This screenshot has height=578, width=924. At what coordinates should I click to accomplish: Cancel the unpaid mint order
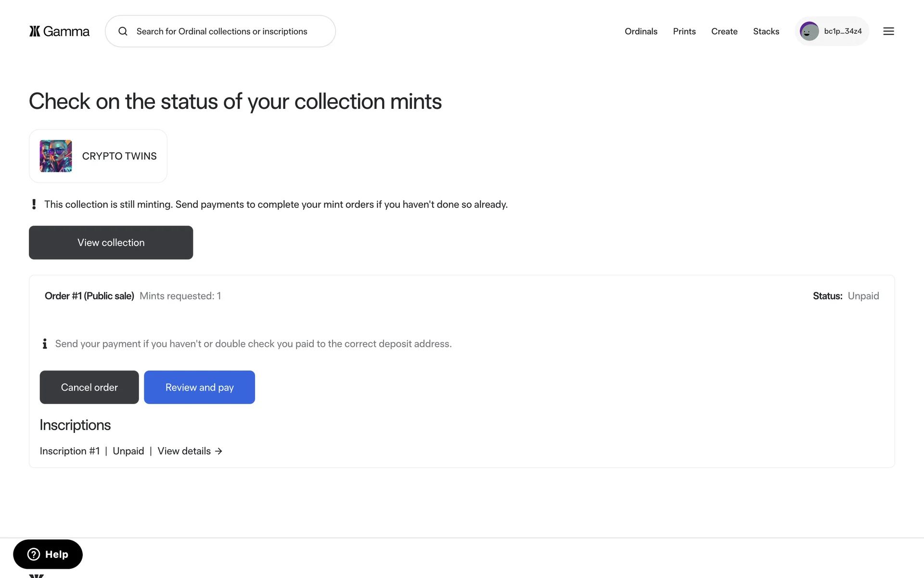click(89, 387)
